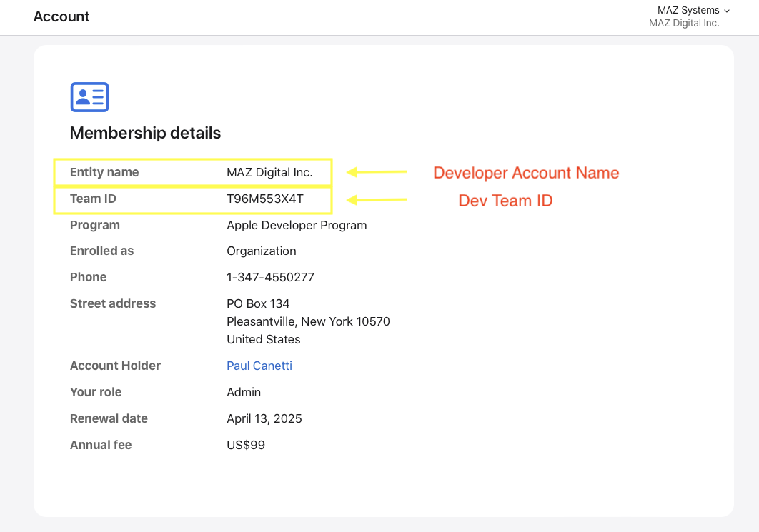Click the Admin role value
Screen dimensions: 759x532
[244, 392]
